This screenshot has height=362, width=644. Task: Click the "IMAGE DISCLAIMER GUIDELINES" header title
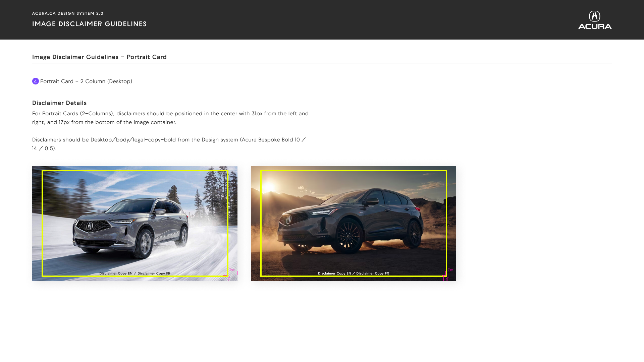[90, 24]
